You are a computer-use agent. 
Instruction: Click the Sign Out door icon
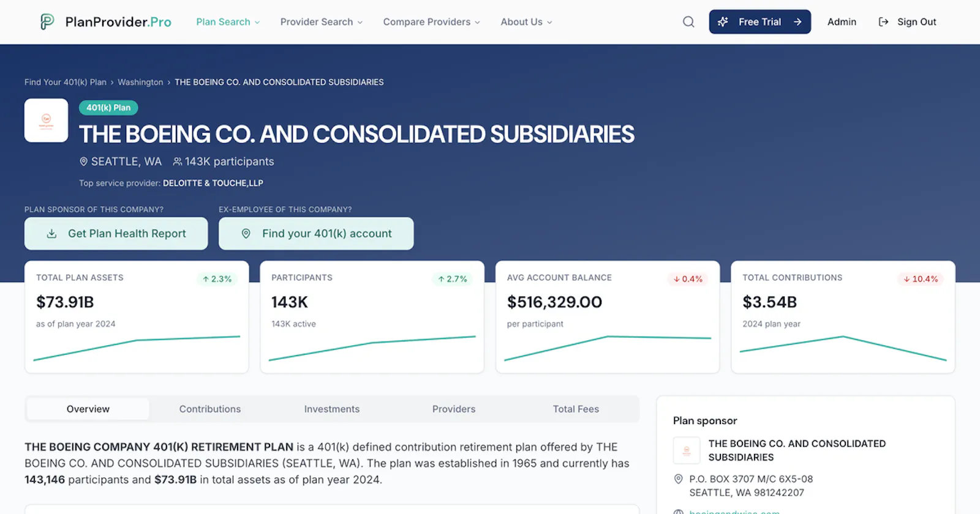tap(883, 22)
